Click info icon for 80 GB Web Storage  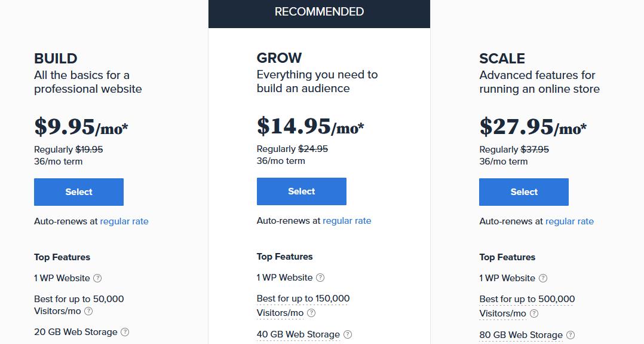(571, 335)
